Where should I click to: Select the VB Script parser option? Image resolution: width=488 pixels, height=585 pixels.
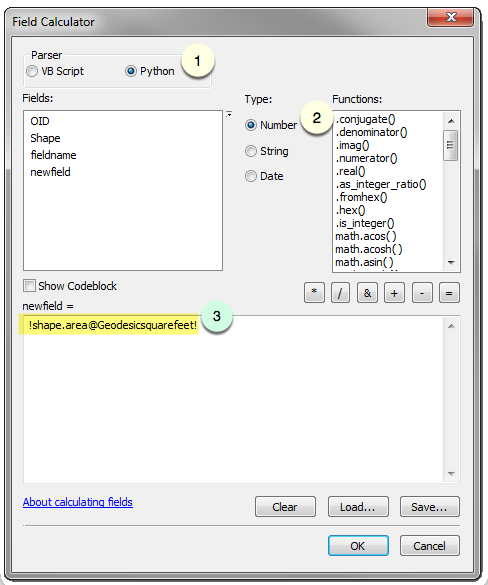tap(55, 71)
